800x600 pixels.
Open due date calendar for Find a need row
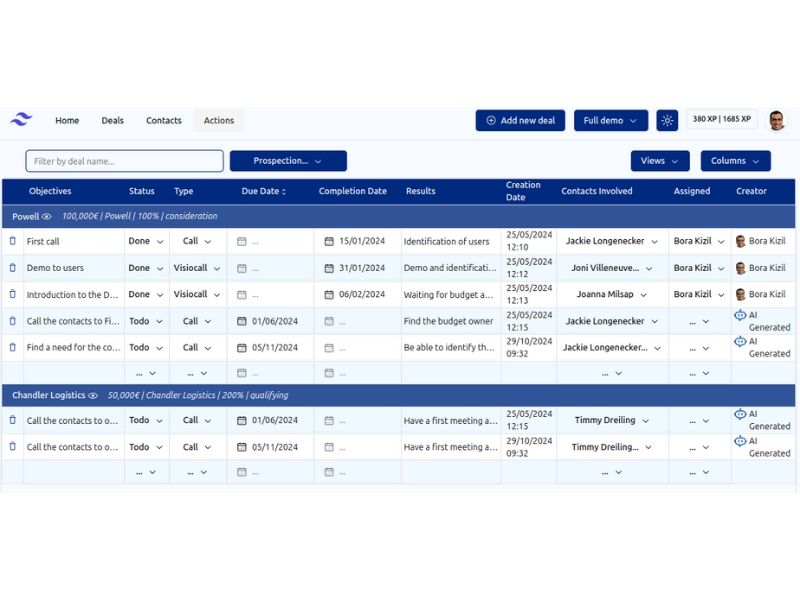pos(242,348)
